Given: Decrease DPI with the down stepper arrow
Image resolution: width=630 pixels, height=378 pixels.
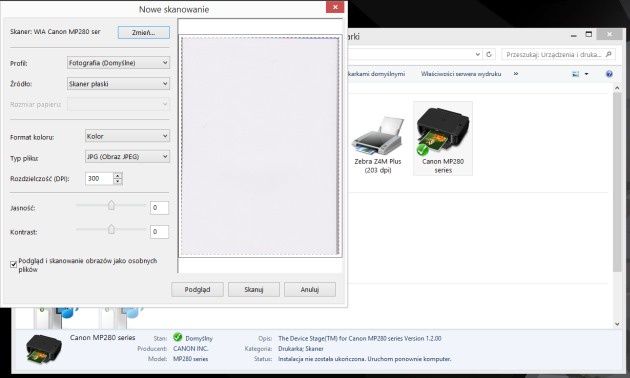Looking at the screenshot, I should (x=118, y=182).
